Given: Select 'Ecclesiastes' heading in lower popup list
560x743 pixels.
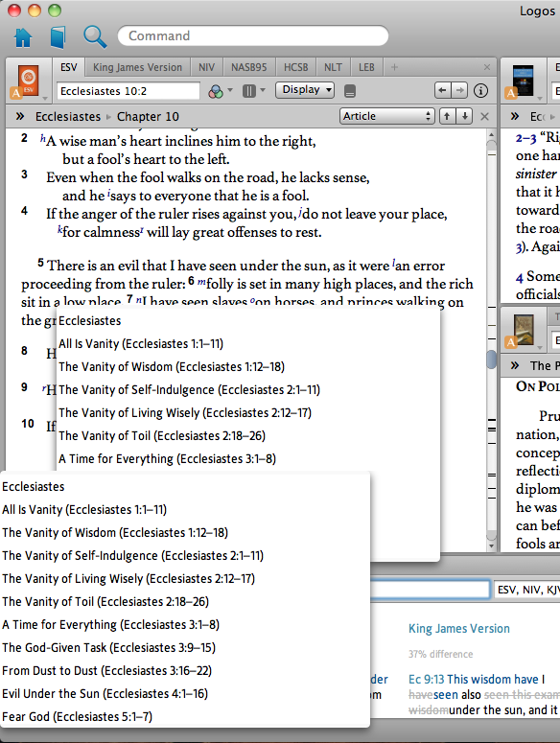Looking at the screenshot, I should (x=34, y=487).
